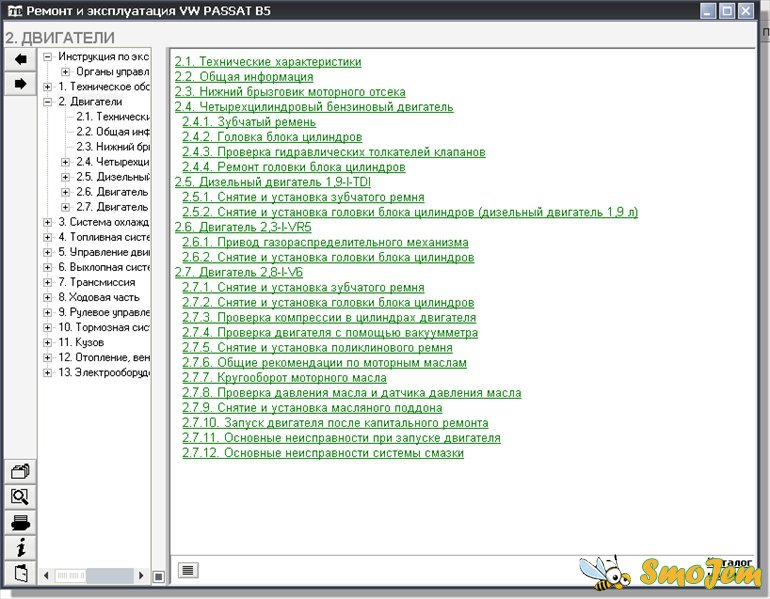Expand '13. Электрооборуд' tree node
Image resolution: width=770 pixels, height=599 pixels.
pyautogui.click(x=48, y=373)
